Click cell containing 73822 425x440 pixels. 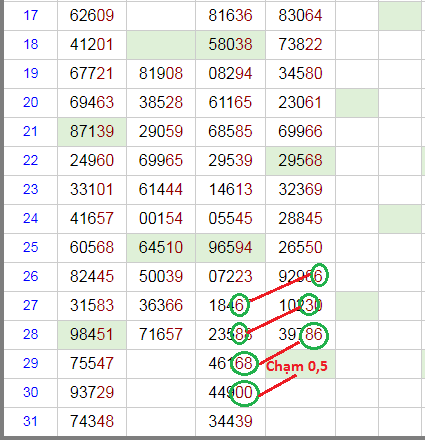click(x=300, y=44)
